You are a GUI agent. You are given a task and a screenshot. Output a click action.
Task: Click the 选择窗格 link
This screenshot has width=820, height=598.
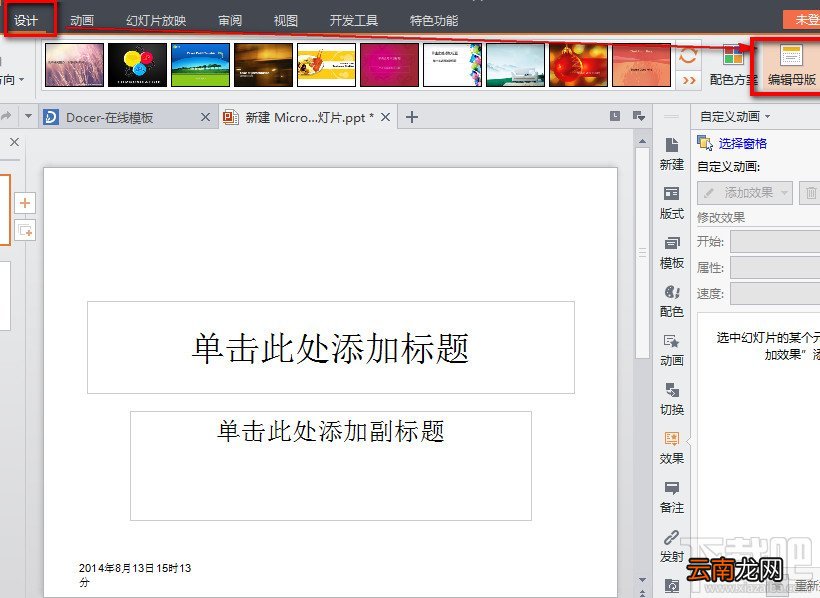[x=743, y=143]
